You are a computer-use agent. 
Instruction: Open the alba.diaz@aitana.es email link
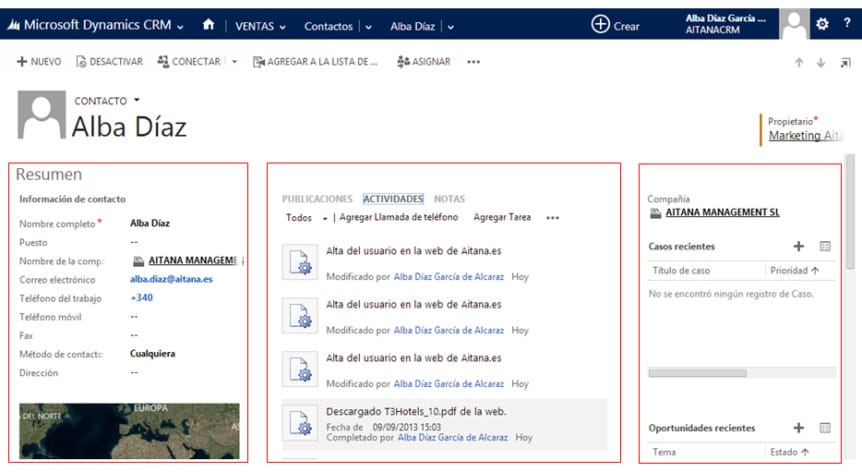coord(171,280)
